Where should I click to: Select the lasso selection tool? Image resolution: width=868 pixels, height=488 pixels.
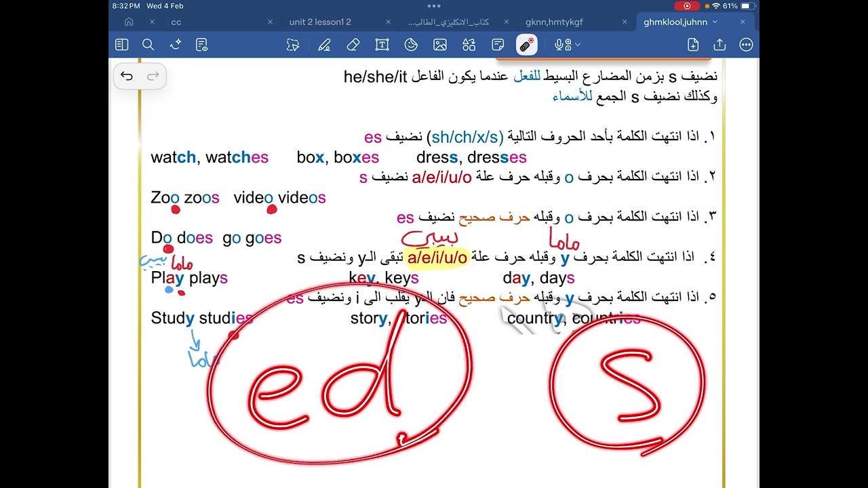point(293,45)
